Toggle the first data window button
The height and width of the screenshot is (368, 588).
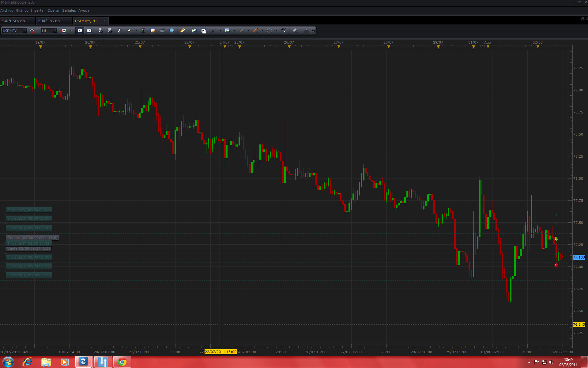80,31
